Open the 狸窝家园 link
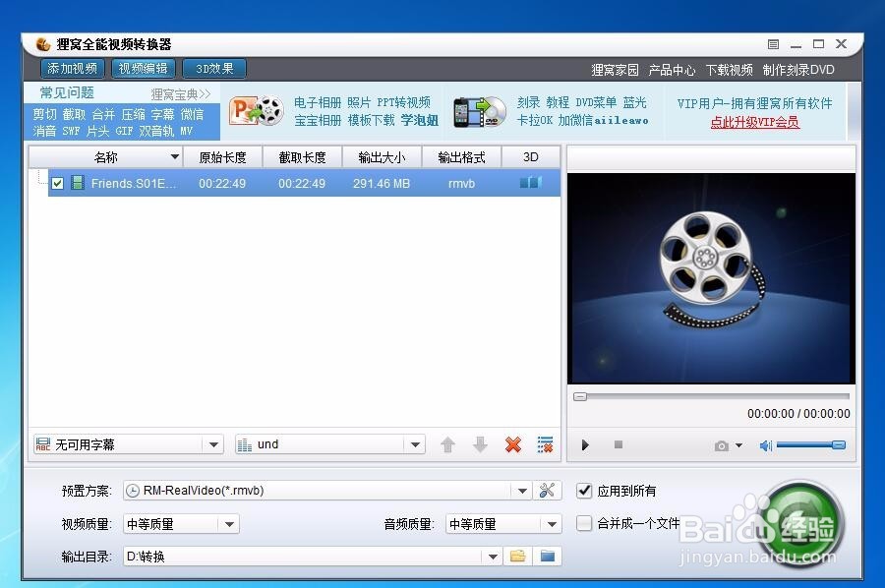This screenshot has height=588, width=885. tap(615, 70)
